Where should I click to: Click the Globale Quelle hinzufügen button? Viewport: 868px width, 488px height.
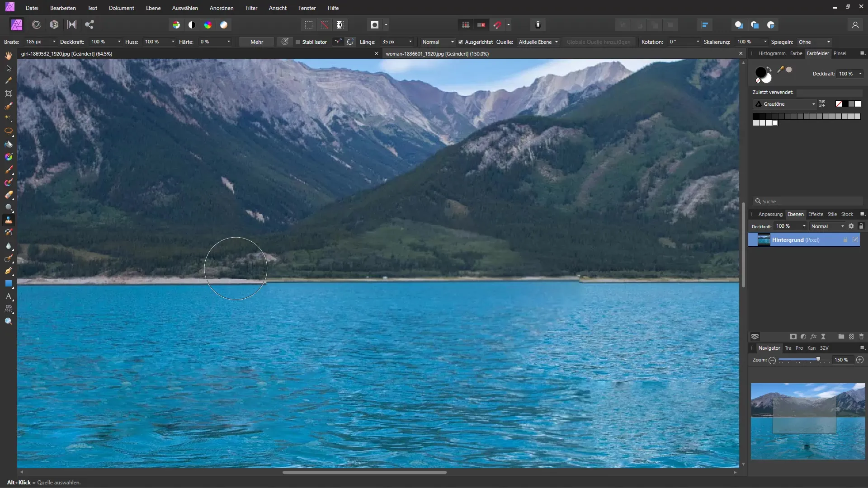click(598, 42)
